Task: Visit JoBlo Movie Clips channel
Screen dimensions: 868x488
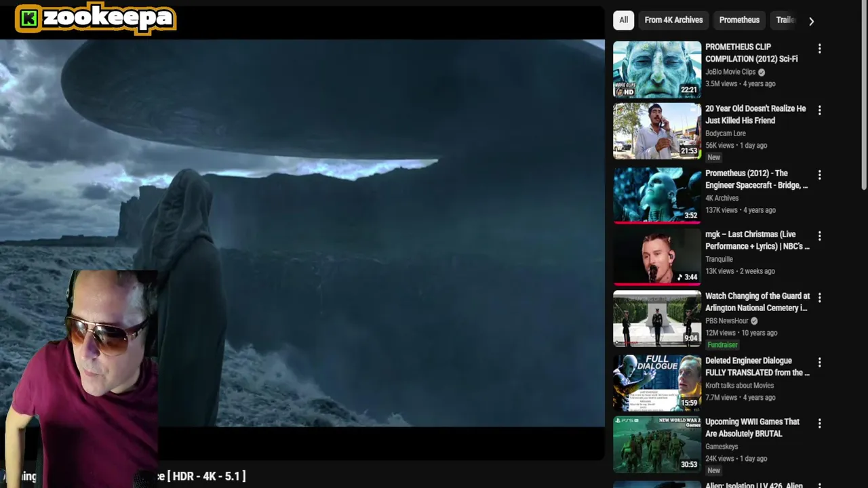Action: 730,72
